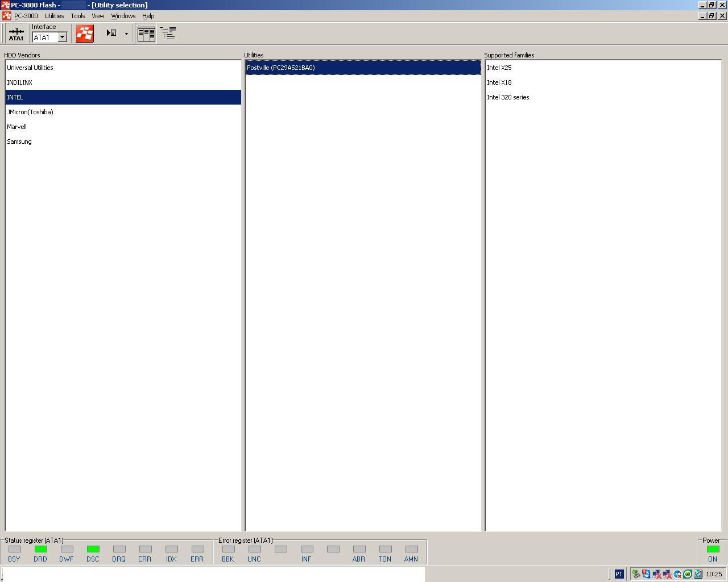Click the CRR status indicator

tap(146, 549)
